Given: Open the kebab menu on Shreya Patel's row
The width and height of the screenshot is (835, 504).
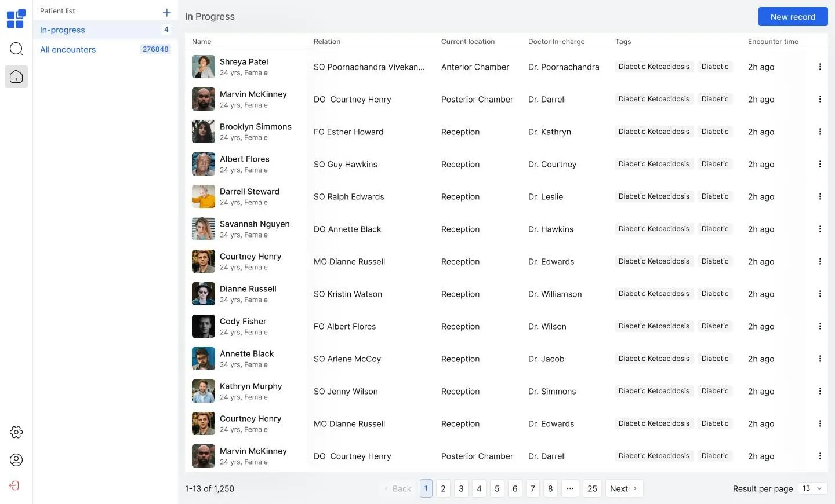Looking at the screenshot, I should (x=821, y=67).
